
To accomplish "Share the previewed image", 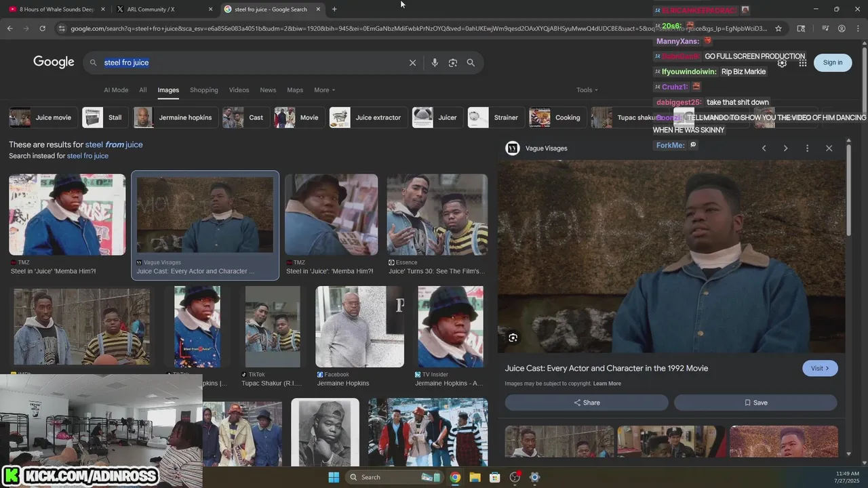I will click(587, 403).
